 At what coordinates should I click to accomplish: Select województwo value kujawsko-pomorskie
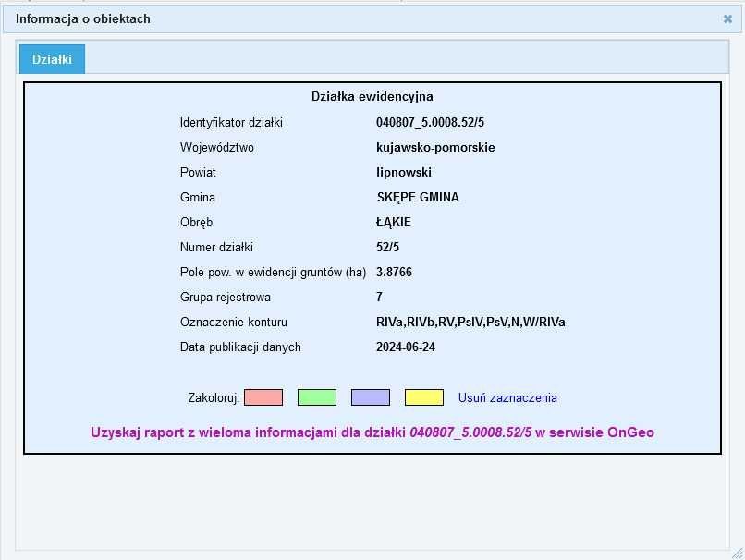435,147
